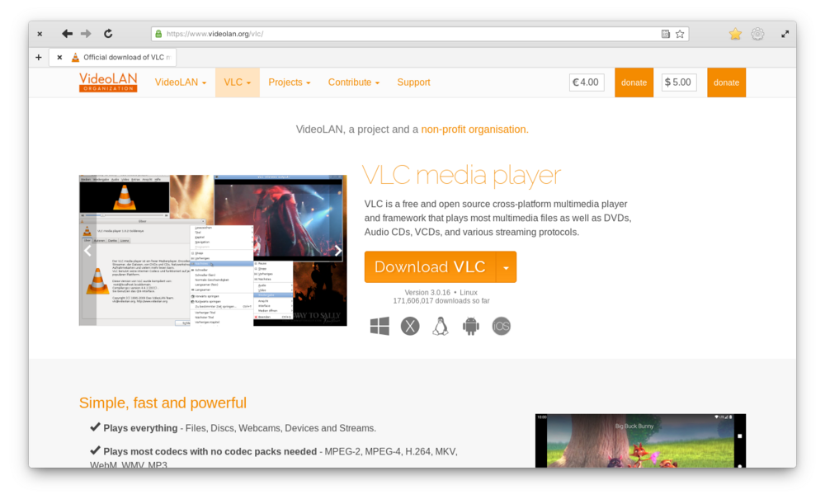Click the VideoLAN organization logo
The width and height of the screenshot is (825, 504).
pyautogui.click(x=107, y=82)
